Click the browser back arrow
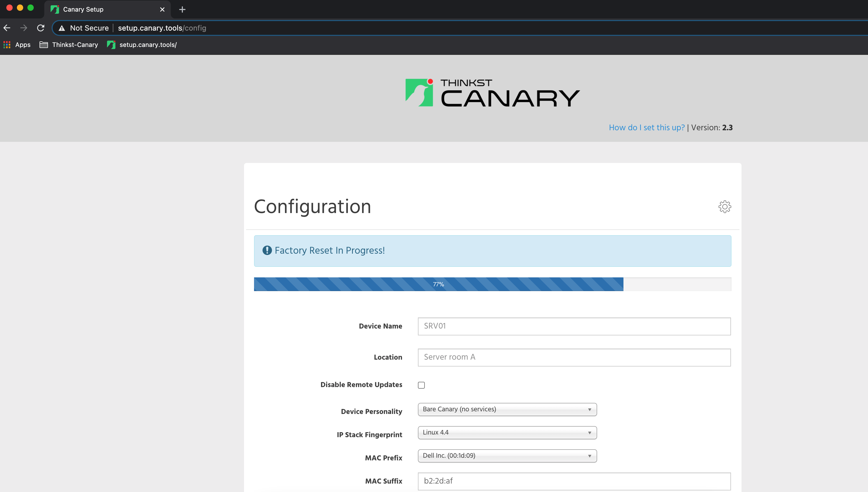The image size is (868, 492). point(7,28)
